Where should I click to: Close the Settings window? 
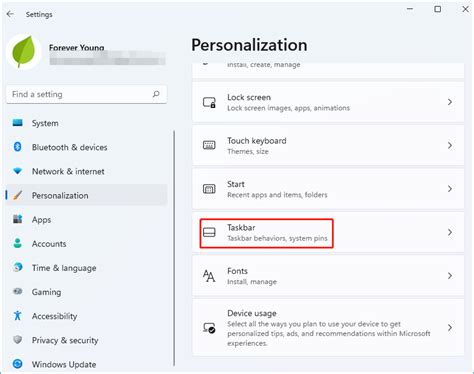tap(465, 9)
